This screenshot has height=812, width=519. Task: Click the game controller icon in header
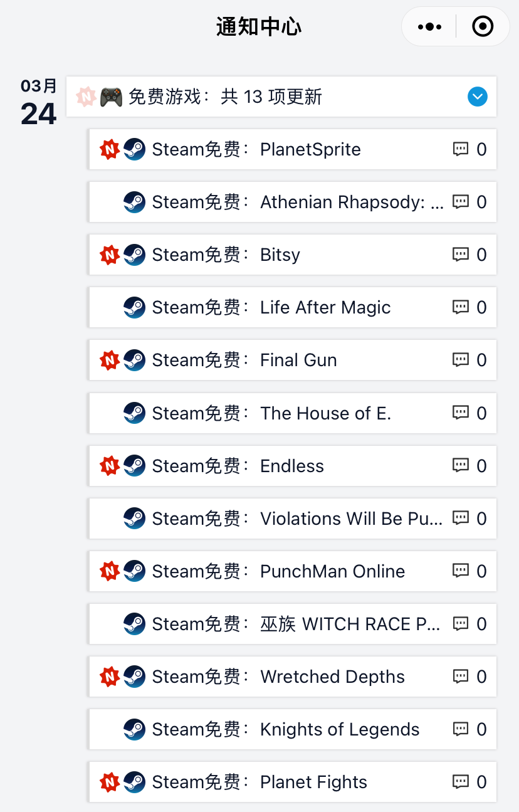point(112,97)
